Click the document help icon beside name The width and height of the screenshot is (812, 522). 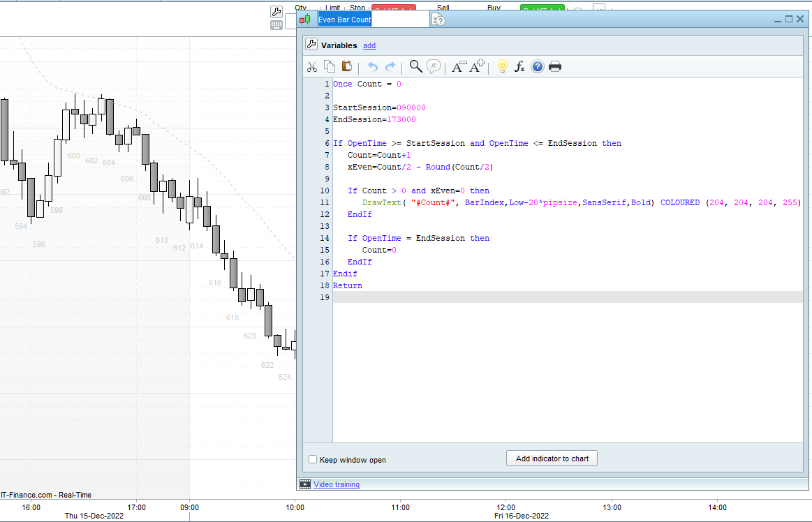[438, 20]
